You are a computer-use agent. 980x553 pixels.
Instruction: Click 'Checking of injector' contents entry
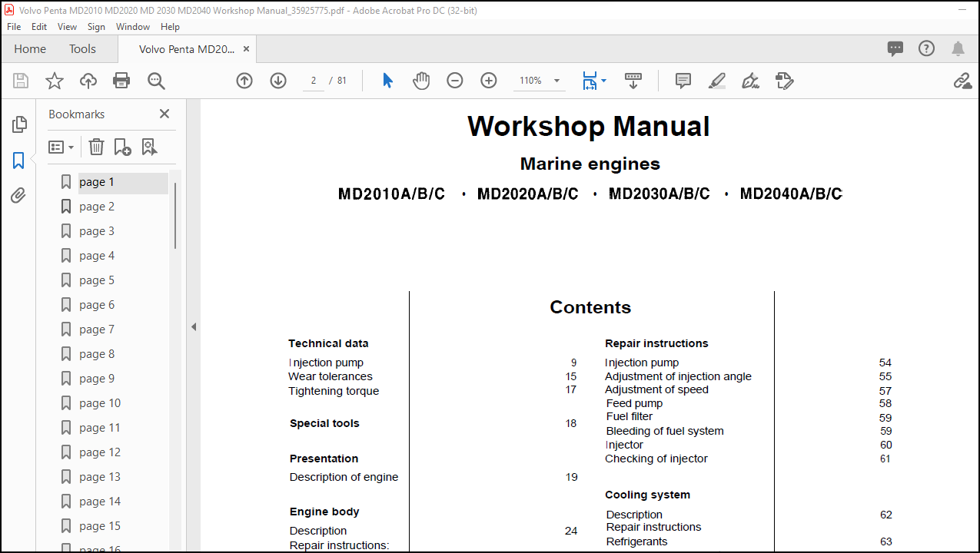click(656, 459)
